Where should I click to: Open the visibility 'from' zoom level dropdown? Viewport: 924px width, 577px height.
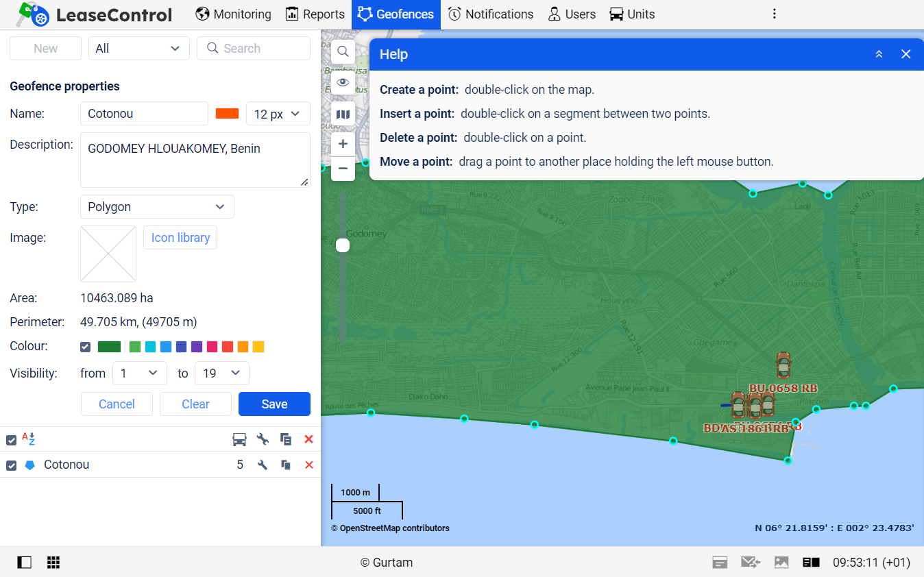coord(140,373)
